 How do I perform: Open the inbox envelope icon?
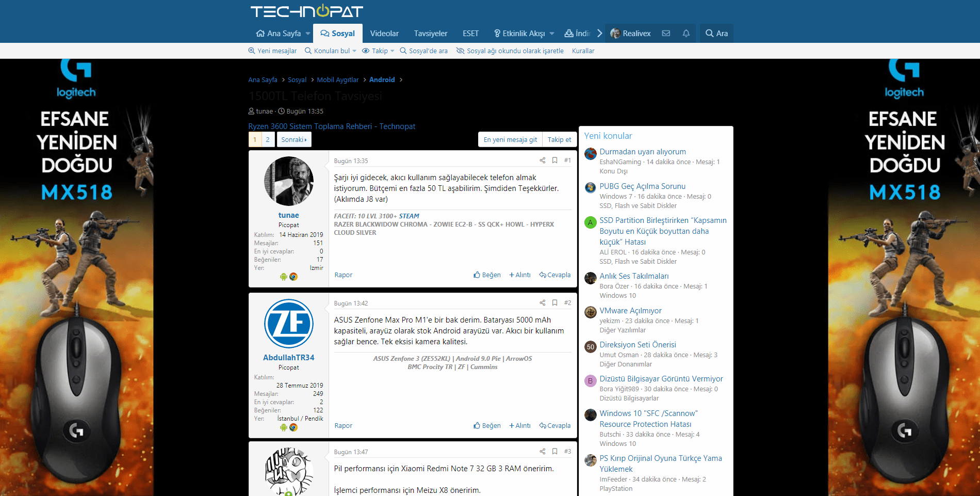click(x=666, y=34)
